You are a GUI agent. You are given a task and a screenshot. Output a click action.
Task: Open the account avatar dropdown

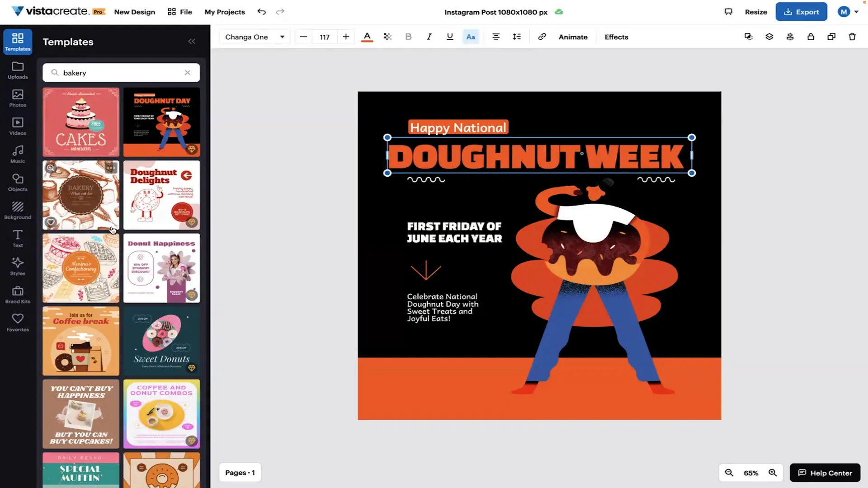[848, 12]
